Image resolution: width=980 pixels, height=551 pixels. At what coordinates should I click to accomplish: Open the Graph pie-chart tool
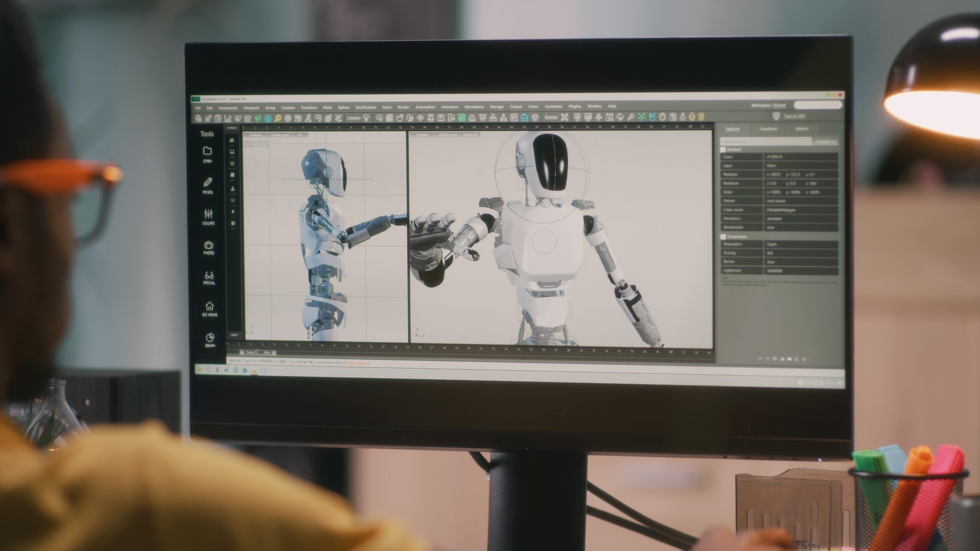coord(210,340)
